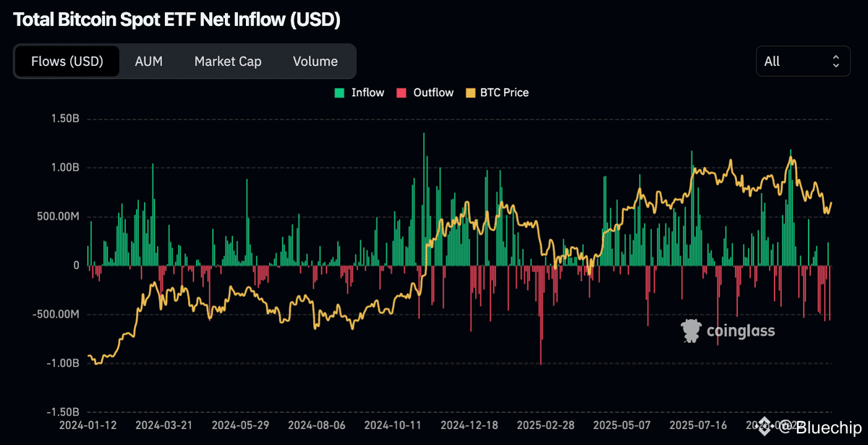Viewport: 868px width, 445px height.
Task: Click the chart title Total Bitcoin Spot ETF Net Inflow
Action: click(x=176, y=20)
